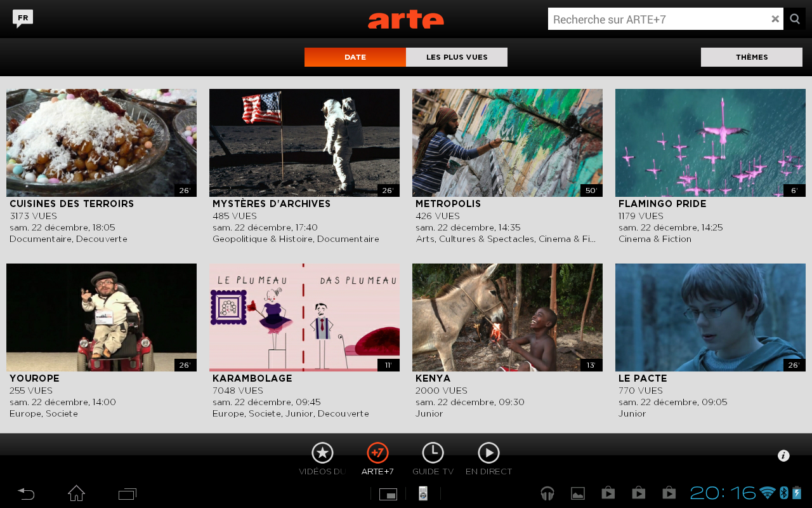Tap the device icon in system bar
812x508 pixels.
[x=423, y=493]
